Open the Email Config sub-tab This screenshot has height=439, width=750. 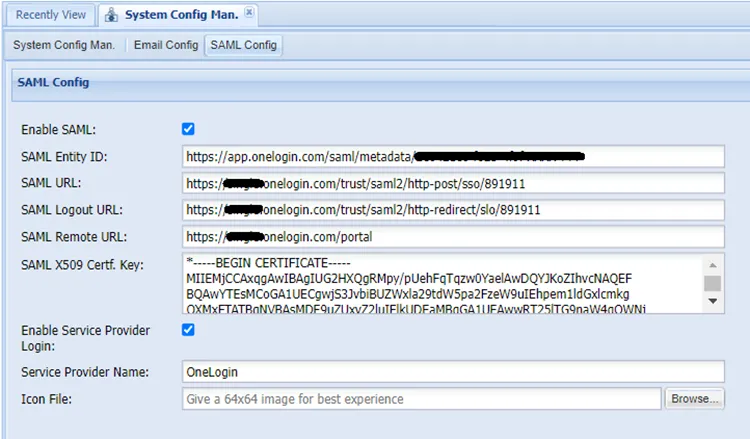(166, 45)
